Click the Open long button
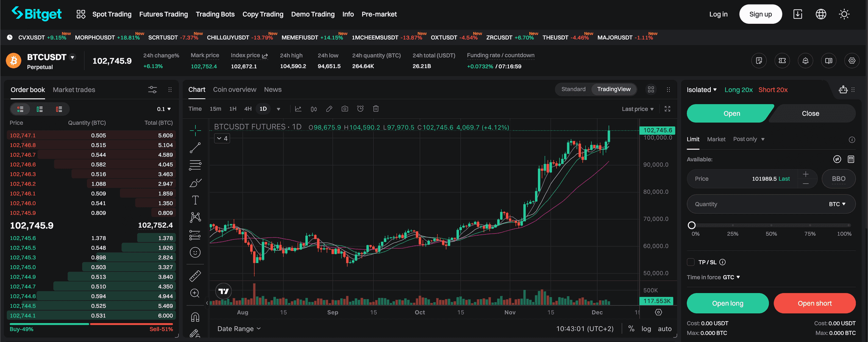 coord(728,303)
